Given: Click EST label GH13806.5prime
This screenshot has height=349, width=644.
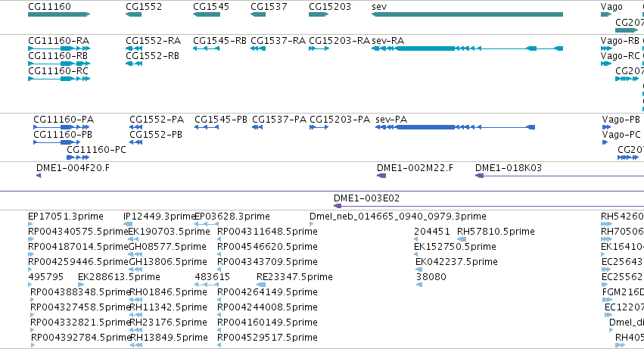Looking at the screenshot, I should [167, 262].
